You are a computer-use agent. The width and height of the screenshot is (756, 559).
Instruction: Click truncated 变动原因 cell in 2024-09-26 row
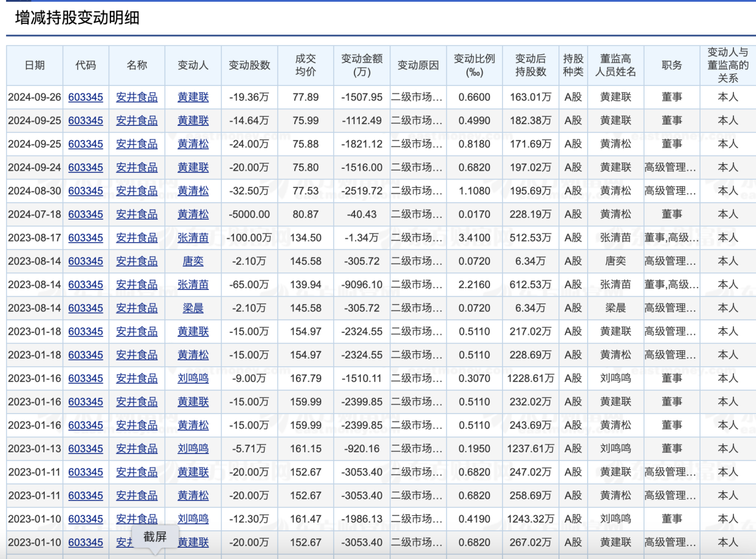[418, 97]
